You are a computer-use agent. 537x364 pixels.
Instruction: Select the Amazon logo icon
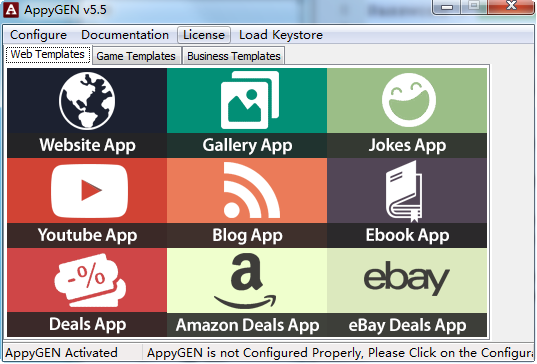pos(246,281)
